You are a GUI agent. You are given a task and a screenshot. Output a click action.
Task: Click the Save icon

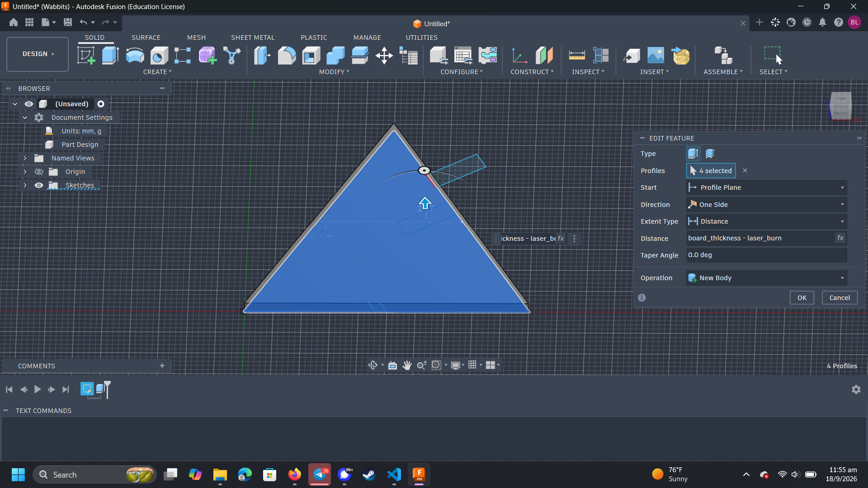click(68, 22)
